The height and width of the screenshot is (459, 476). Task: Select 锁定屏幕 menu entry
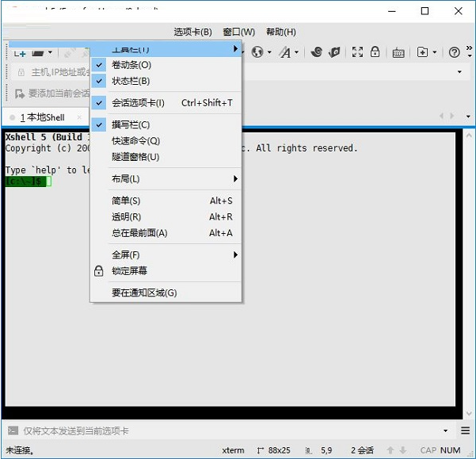[166, 271]
